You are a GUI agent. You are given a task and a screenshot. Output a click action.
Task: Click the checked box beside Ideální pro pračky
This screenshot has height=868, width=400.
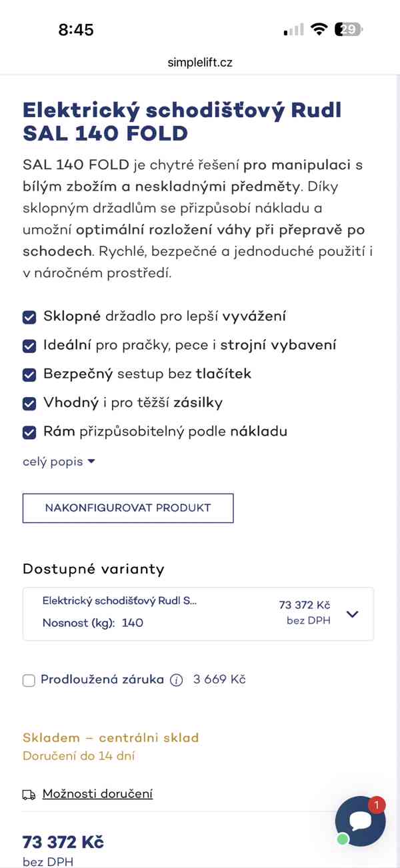coord(29,345)
